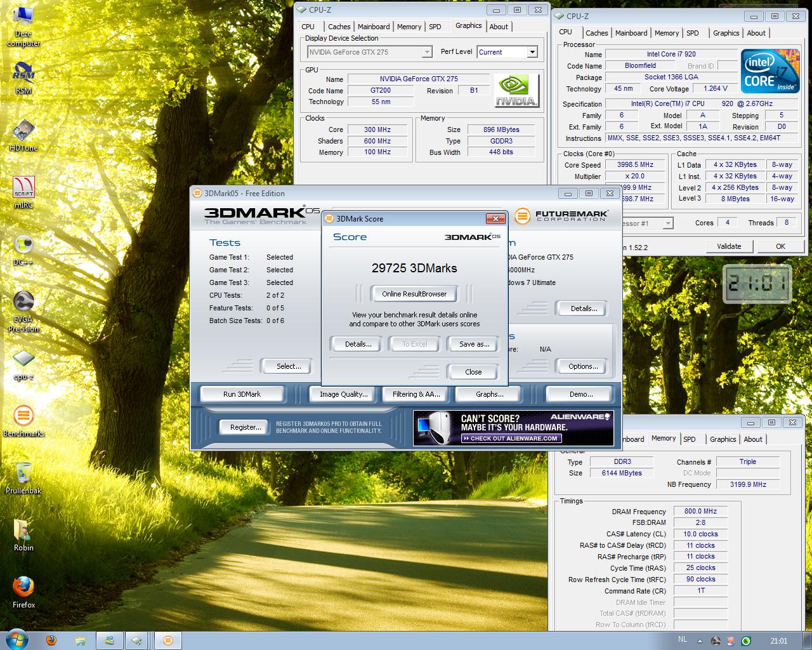Click Intel Core i7 920 name field
Screen dimensions: 812x650
671,54
